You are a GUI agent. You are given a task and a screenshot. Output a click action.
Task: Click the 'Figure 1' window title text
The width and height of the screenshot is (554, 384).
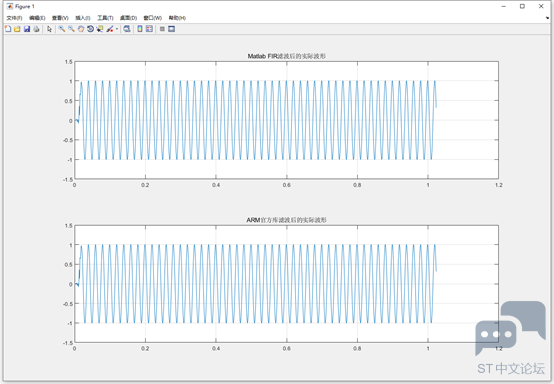(x=25, y=6)
